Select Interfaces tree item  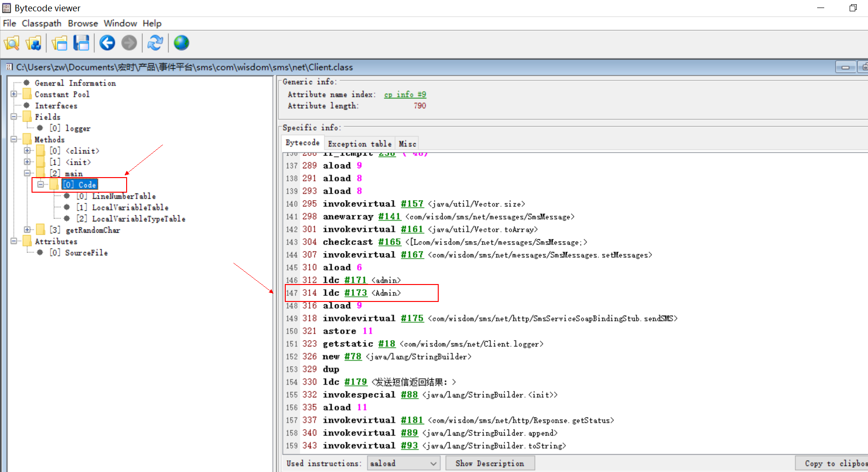56,106
